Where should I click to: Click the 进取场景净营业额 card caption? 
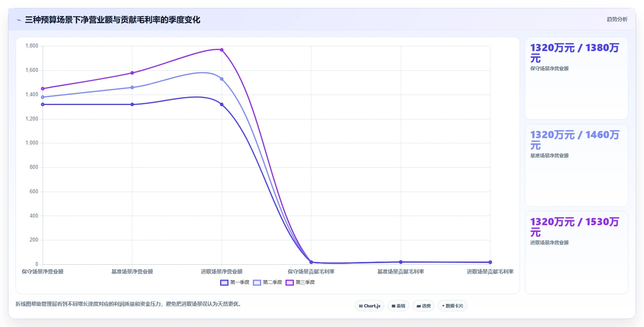(x=549, y=243)
